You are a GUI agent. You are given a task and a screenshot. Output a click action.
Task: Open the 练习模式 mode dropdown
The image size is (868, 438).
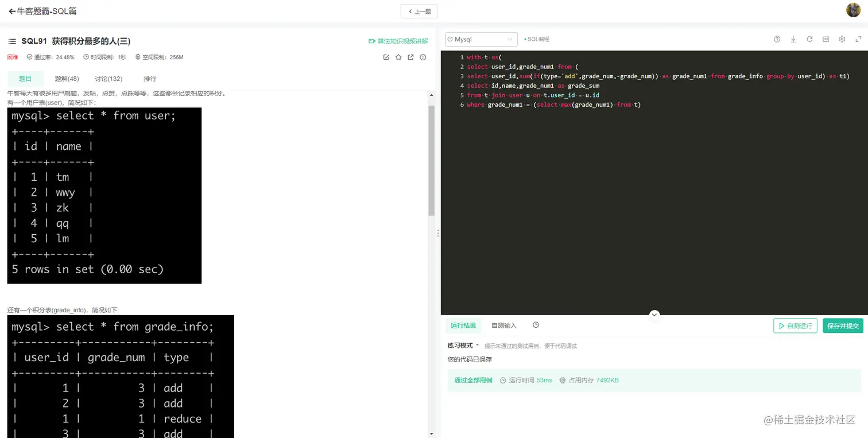[x=463, y=345]
